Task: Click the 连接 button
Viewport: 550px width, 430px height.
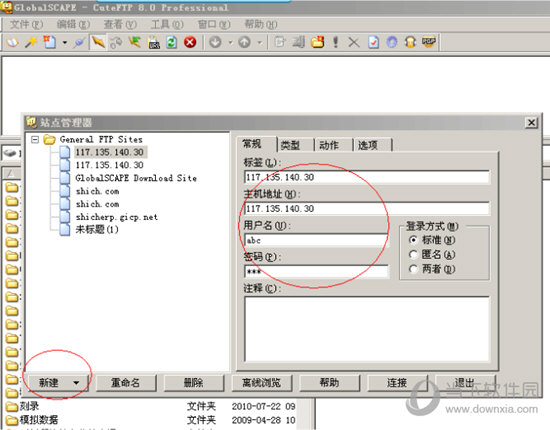Action: click(397, 383)
